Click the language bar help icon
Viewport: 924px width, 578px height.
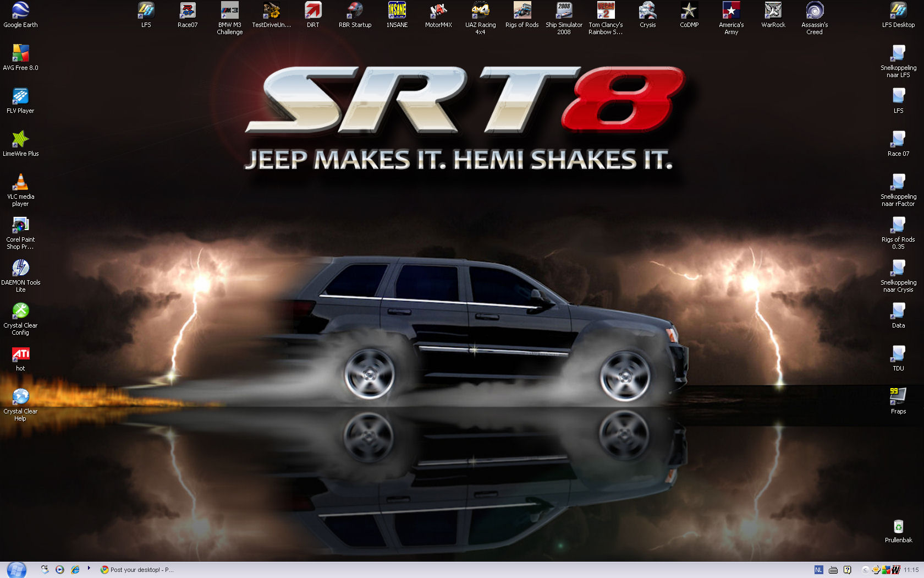(x=848, y=570)
